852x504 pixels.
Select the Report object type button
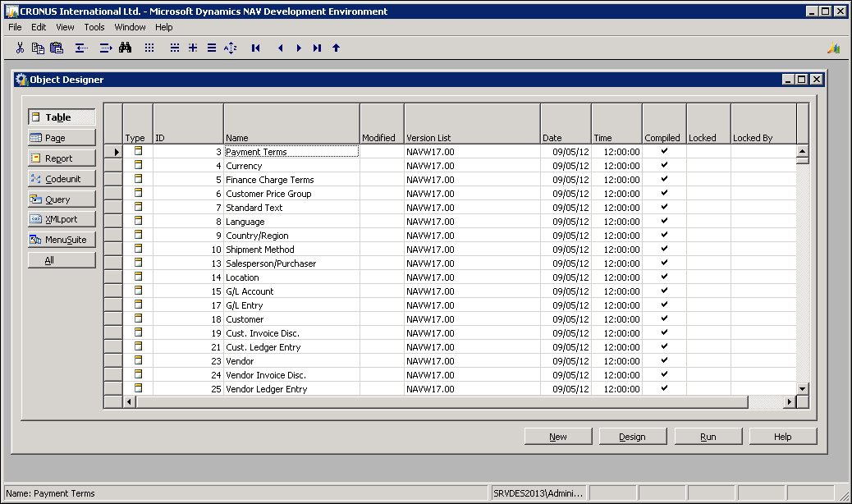click(62, 158)
